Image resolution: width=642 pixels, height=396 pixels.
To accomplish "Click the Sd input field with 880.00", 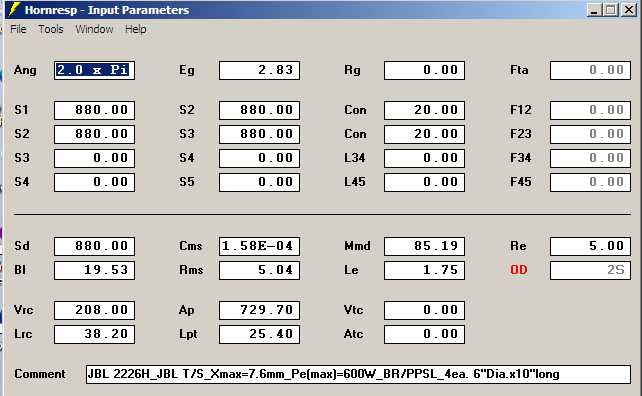I will [94, 246].
